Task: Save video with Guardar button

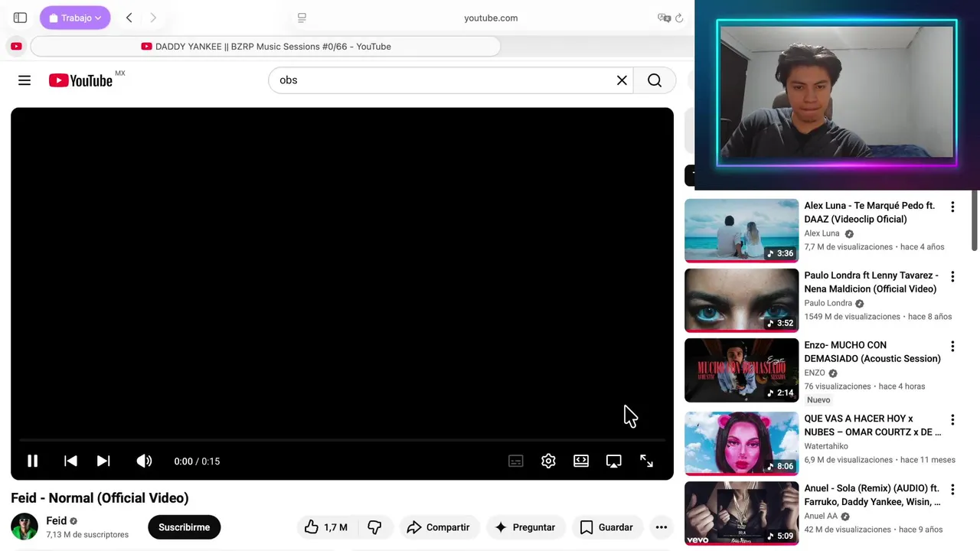Action: (606, 527)
